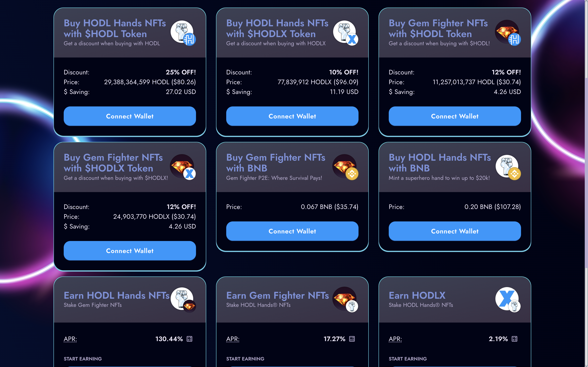This screenshot has width=588, height=367.
Task: Open APR calculator for 17.27% pool
Action: click(x=352, y=339)
